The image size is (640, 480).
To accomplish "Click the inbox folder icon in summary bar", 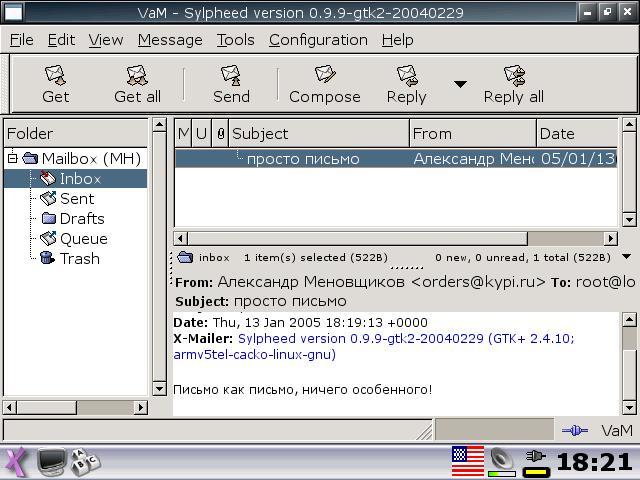I will click(185, 258).
